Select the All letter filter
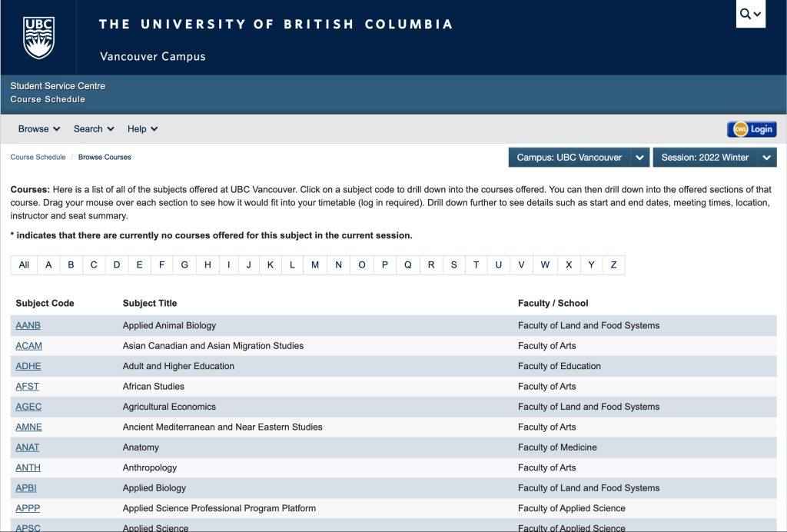This screenshot has width=787, height=532. [x=24, y=265]
